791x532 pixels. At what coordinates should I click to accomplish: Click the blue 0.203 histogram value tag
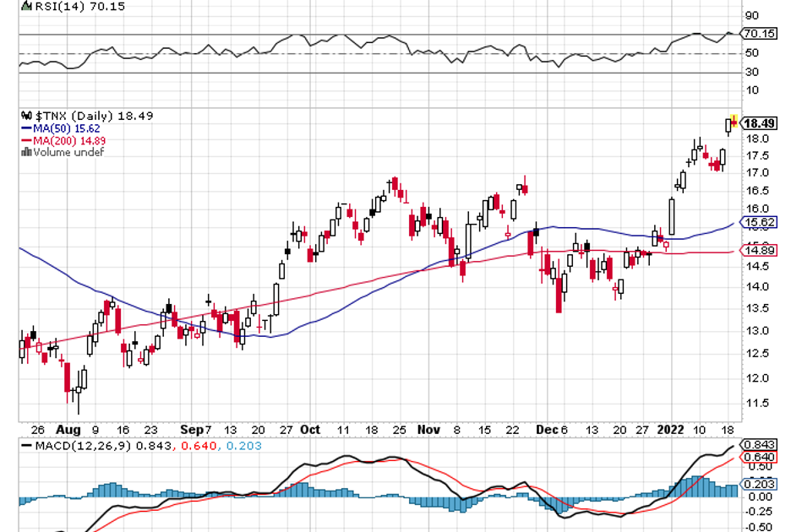(759, 484)
